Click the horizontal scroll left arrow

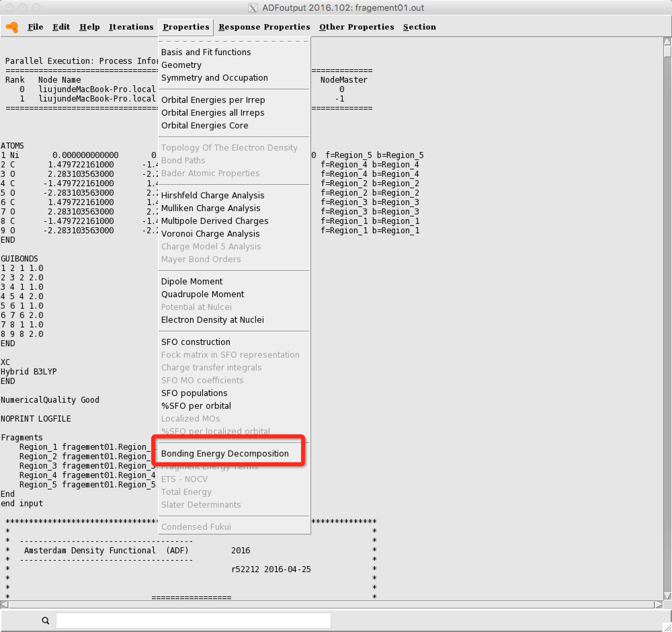coord(4,604)
